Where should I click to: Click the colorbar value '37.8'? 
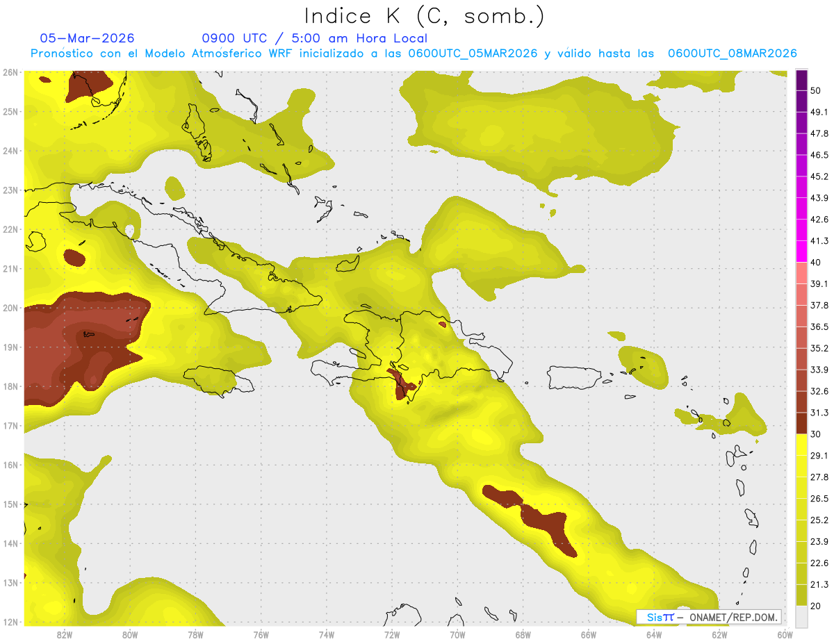point(819,306)
